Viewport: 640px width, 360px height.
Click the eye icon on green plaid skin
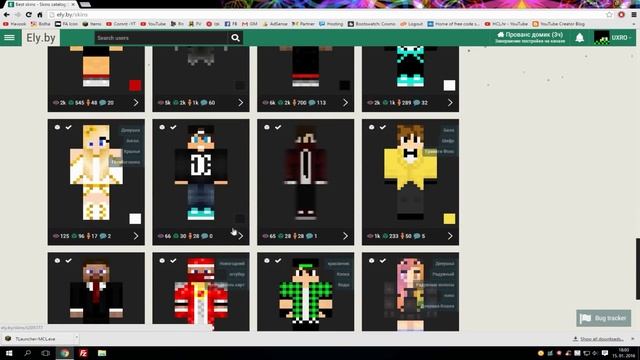click(x=267, y=260)
